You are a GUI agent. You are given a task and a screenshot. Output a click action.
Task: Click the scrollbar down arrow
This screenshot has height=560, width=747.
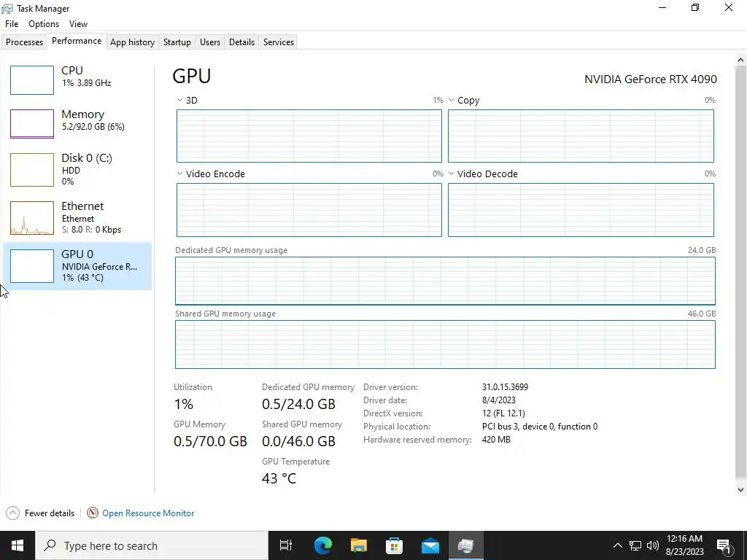coord(740,489)
